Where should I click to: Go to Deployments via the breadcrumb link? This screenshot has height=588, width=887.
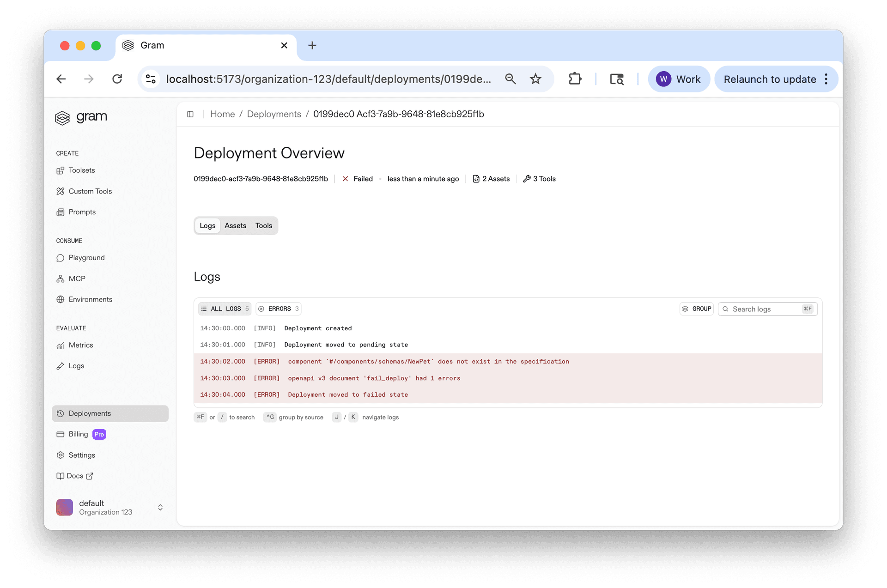coord(273,114)
